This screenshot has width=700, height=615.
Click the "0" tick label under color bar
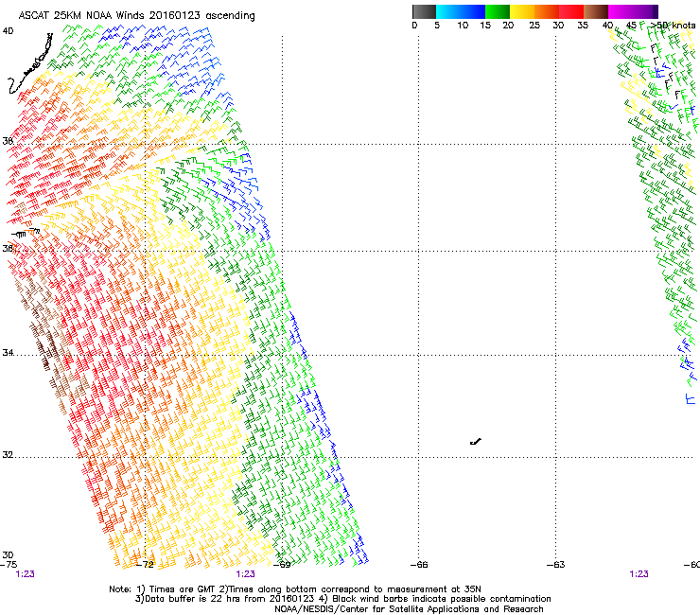pos(414,26)
